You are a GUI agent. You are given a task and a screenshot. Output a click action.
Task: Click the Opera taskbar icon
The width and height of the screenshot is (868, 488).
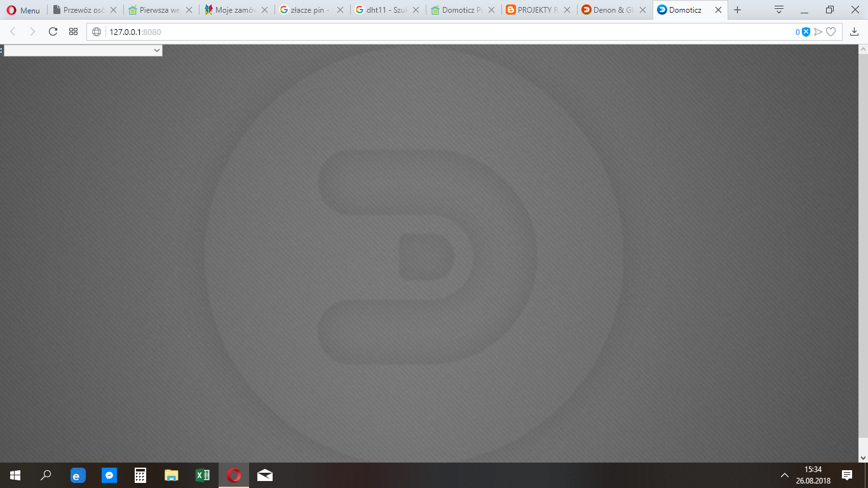pos(234,475)
